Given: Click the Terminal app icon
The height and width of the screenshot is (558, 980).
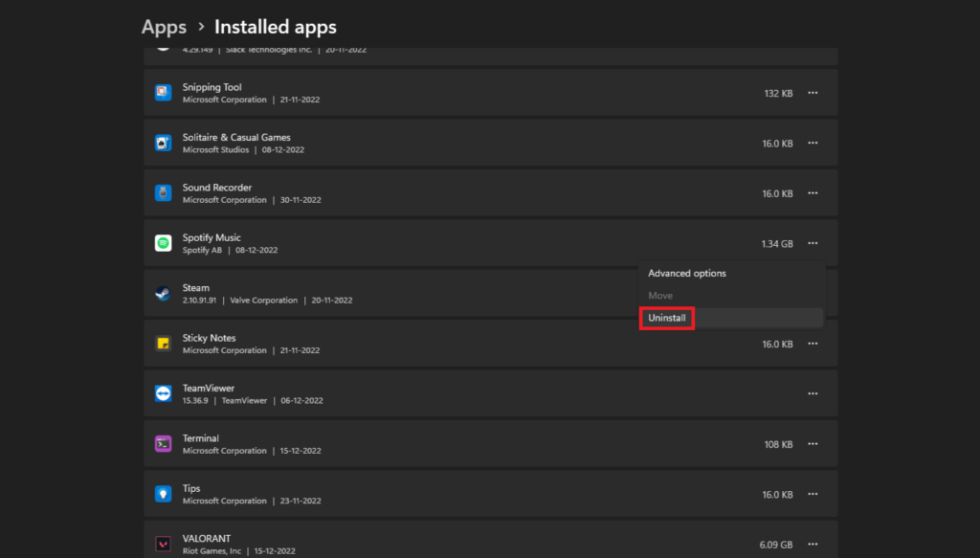Looking at the screenshot, I should click(163, 444).
